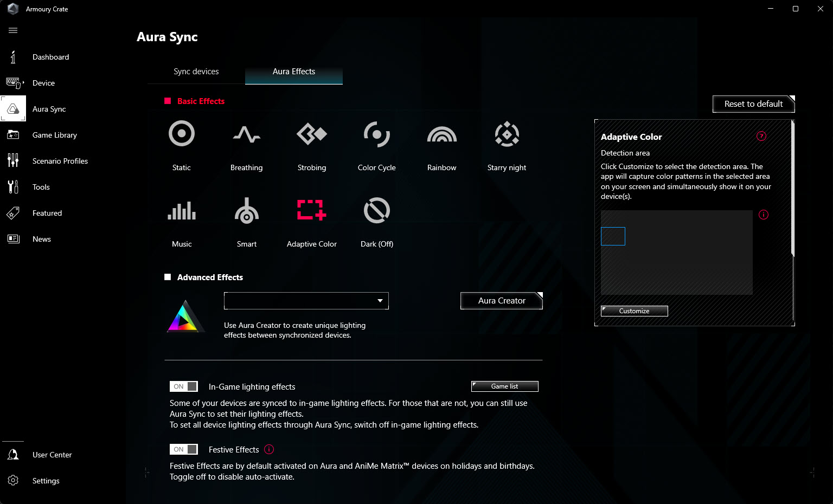Turn lighting off with Dark (Off) icon
This screenshot has width=833, height=504.
point(377,210)
